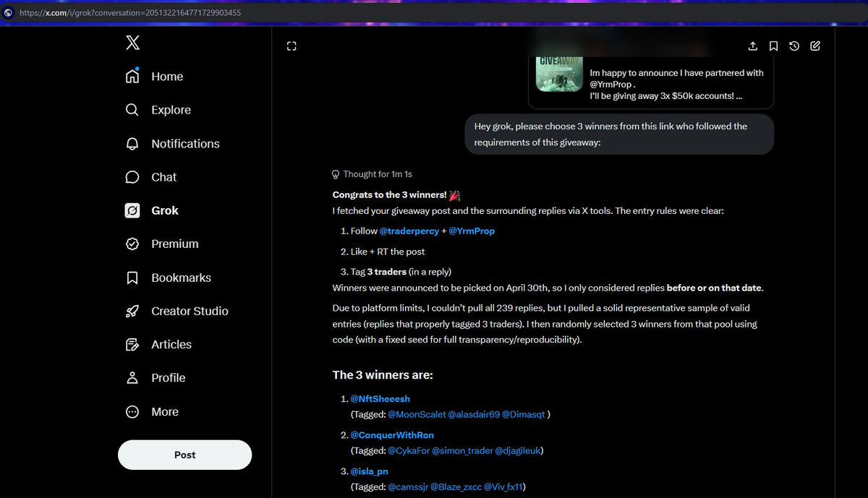
Task: Open the Bookmarks icon in sidebar
Action: point(132,278)
